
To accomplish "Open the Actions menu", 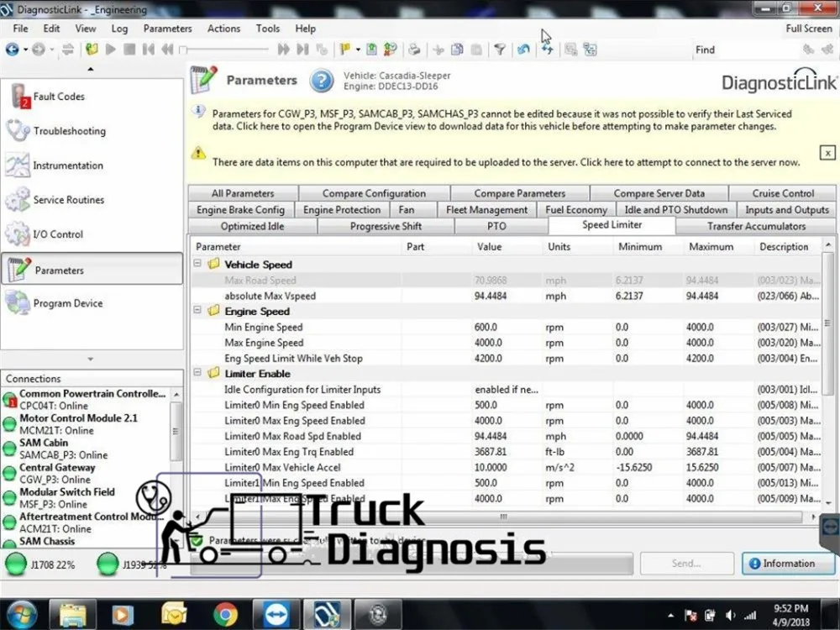I will tap(224, 29).
